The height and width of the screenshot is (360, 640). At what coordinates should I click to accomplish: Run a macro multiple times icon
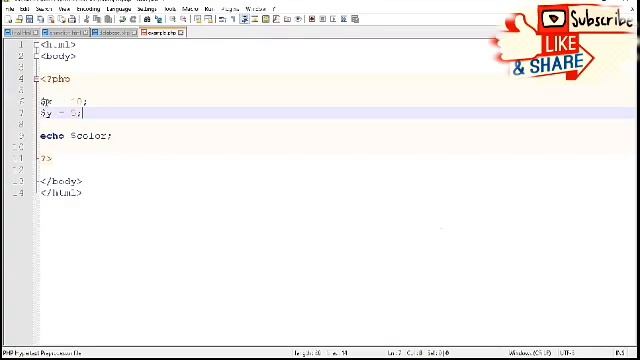pos(344,19)
